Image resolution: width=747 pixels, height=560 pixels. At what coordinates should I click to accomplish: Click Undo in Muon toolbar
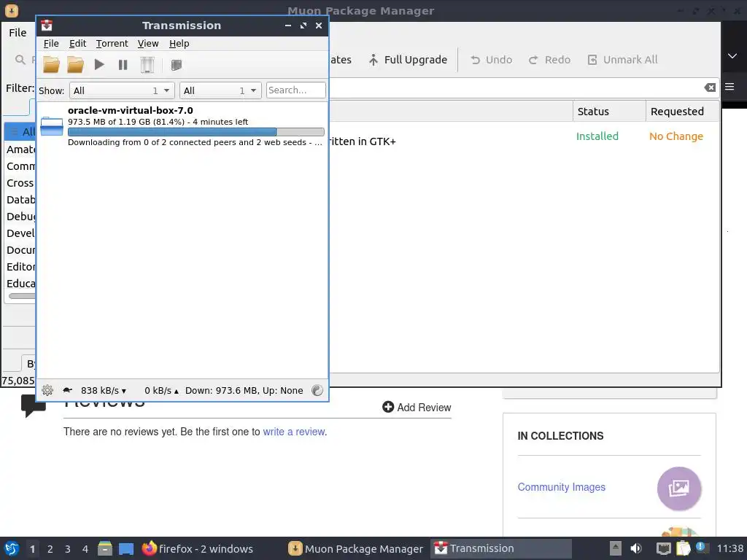tap(491, 60)
